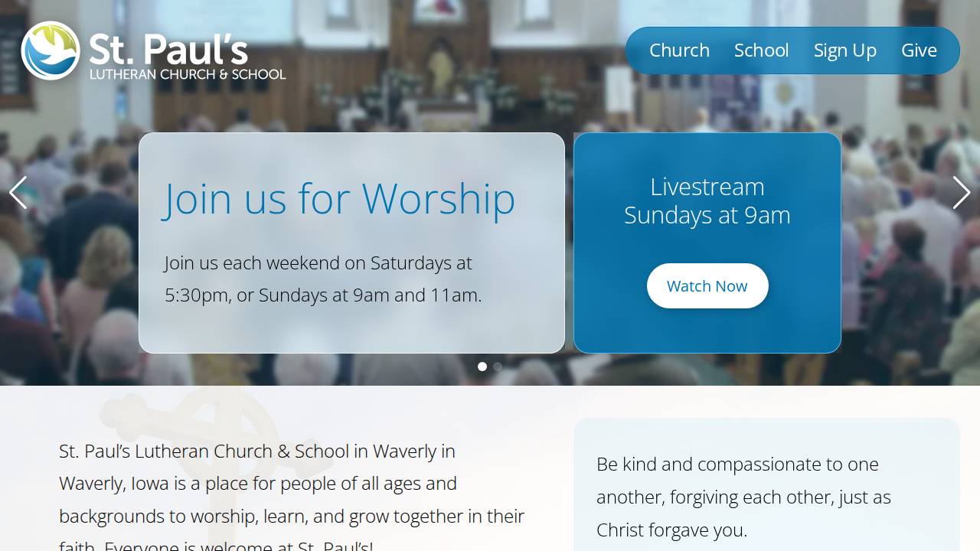Click the Watch Now button
The height and width of the screenshot is (551, 980).
[x=707, y=285]
